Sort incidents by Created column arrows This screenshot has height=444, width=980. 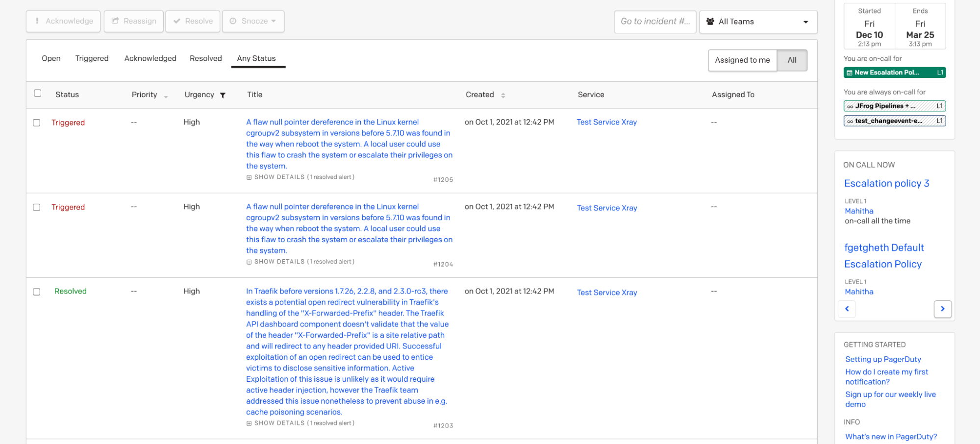[x=503, y=95]
